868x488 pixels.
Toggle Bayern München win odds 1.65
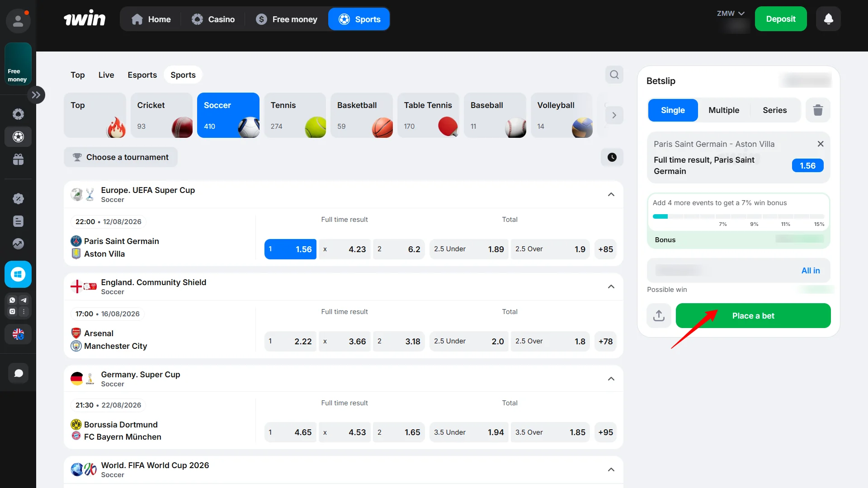[399, 432]
